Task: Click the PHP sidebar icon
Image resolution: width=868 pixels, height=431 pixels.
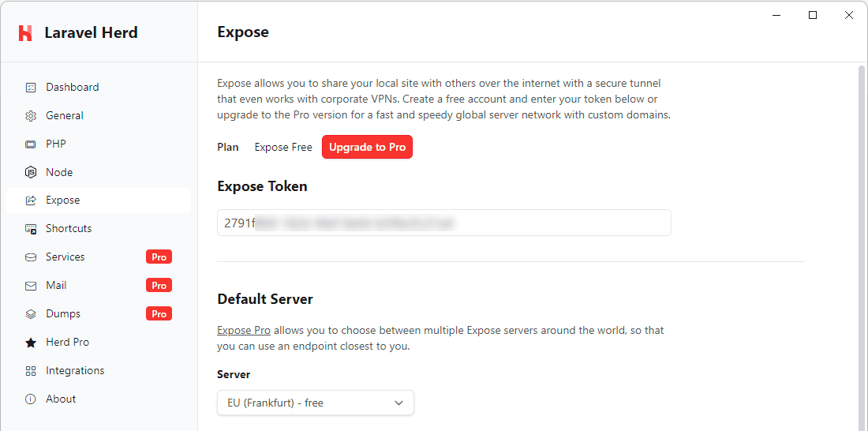Action: coord(31,144)
